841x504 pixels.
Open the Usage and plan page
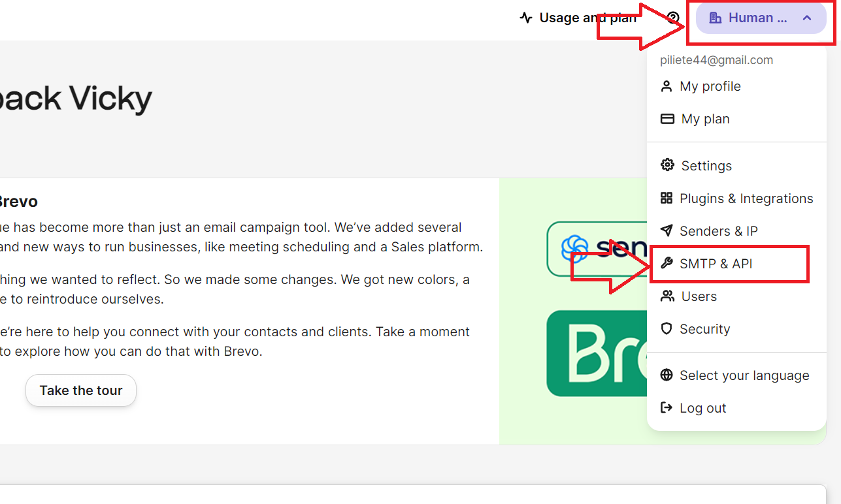[x=578, y=18]
